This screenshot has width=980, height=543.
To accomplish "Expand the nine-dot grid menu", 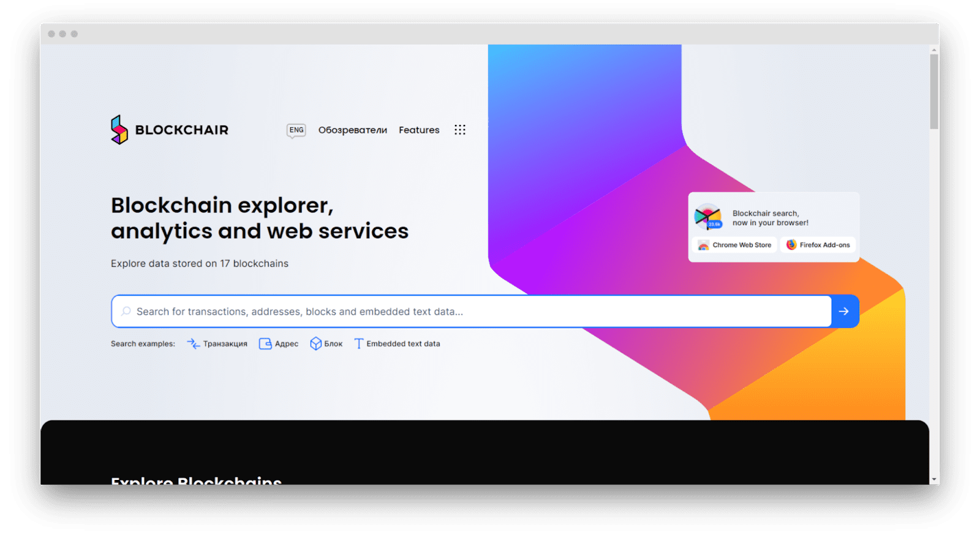I will [x=460, y=130].
